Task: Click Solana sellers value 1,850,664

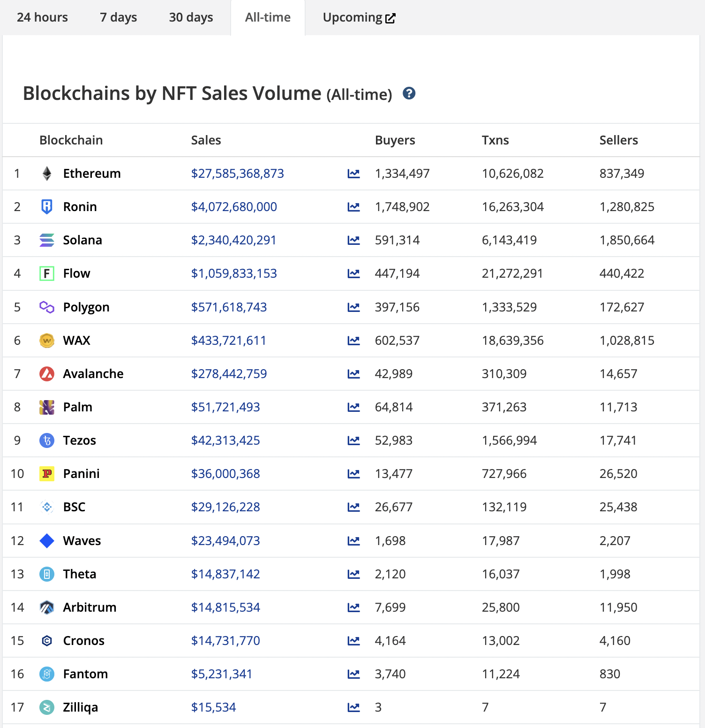Action: (627, 240)
